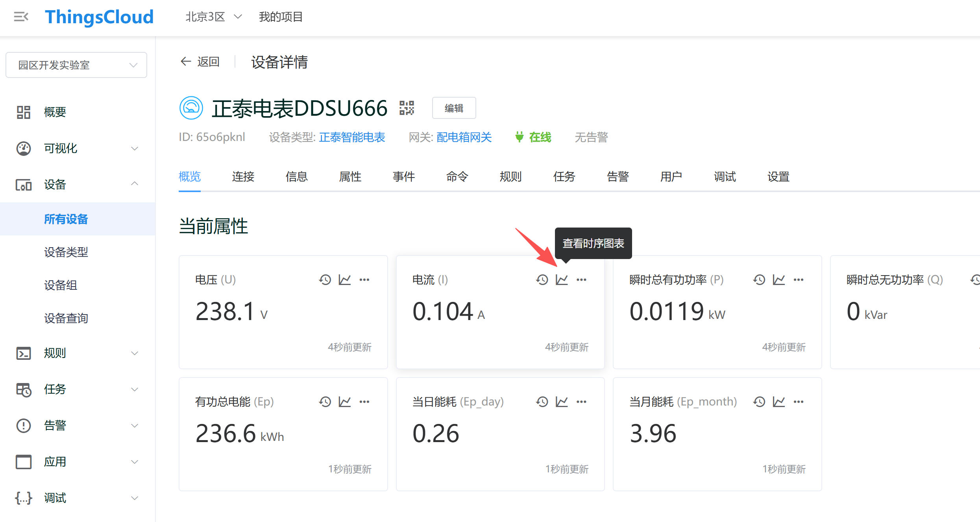Image resolution: width=980 pixels, height=522 pixels.
Task: View history icon on 当日能耗 card
Action: (542, 402)
